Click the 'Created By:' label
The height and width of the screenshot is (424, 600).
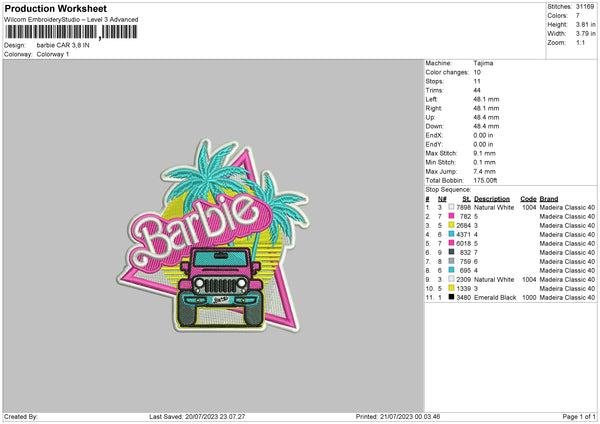21,416
